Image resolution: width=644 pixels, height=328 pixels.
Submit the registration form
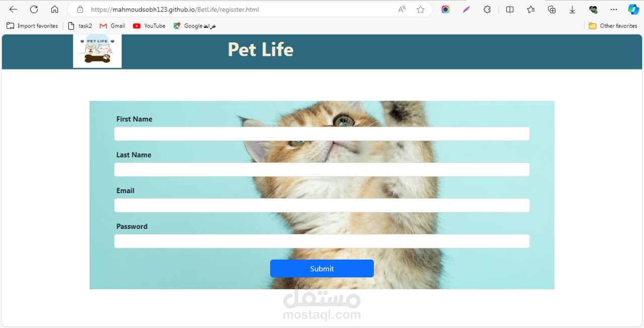pyautogui.click(x=322, y=269)
